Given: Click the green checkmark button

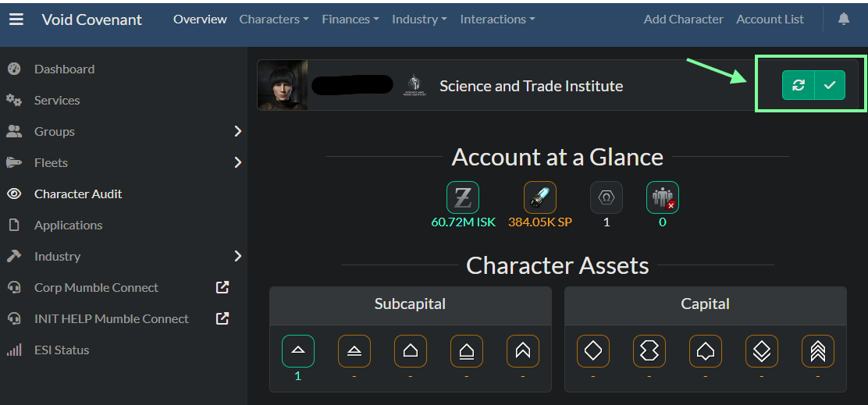Looking at the screenshot, I should (x=830, y=85).
